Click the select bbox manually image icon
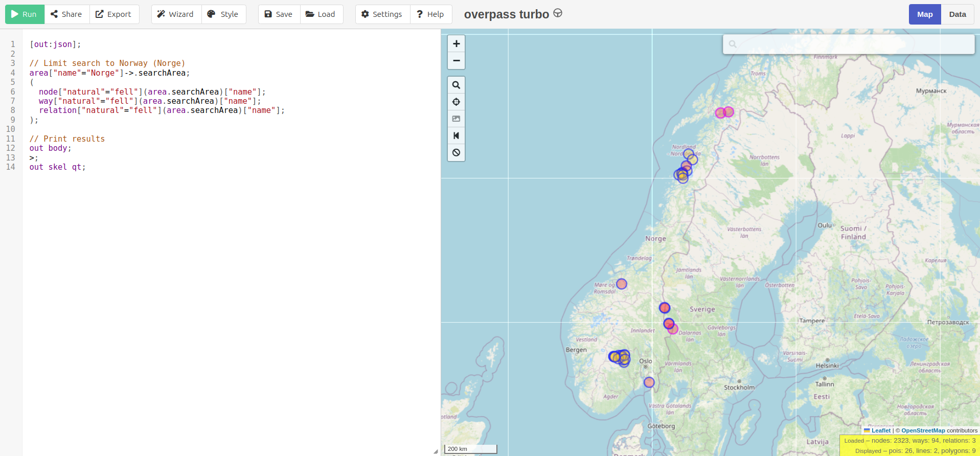The image size is (980, 456). 456,119
